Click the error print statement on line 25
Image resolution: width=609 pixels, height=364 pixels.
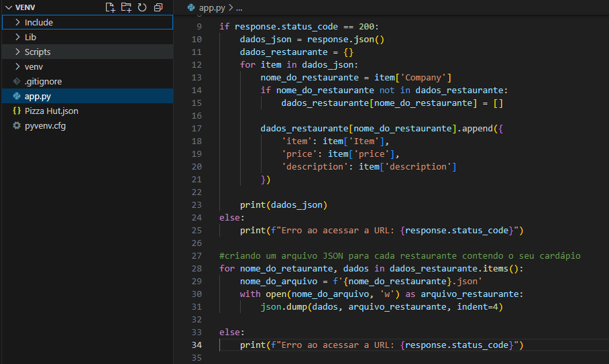(382, 231)
